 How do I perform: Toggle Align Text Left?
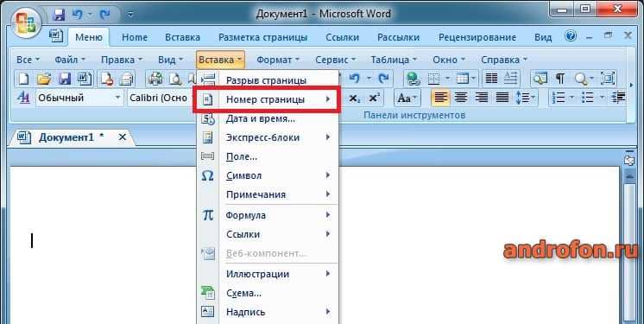[441, 98]
